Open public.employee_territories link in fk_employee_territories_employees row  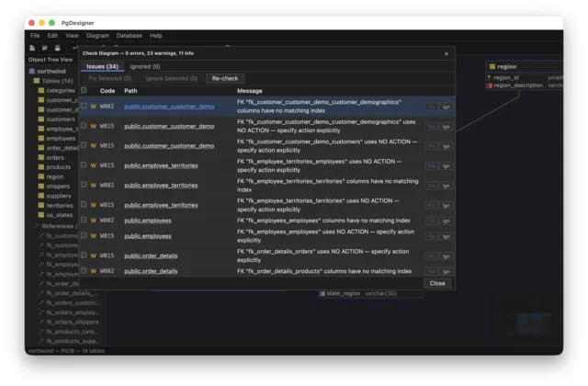161,165
